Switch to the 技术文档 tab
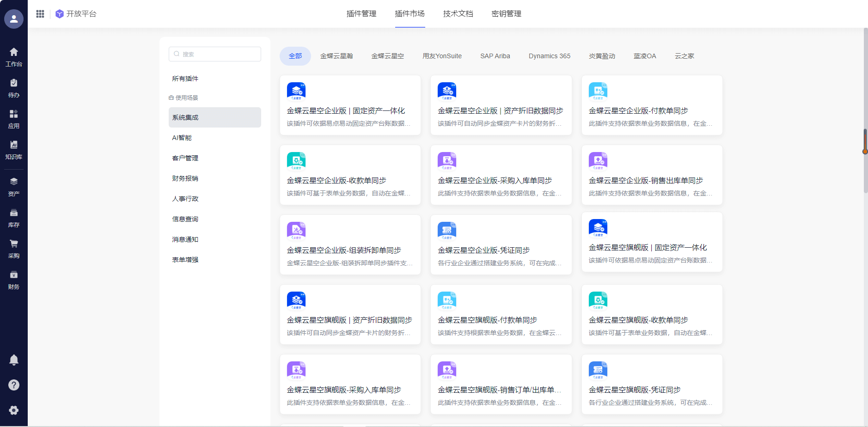Screen dimensions: 868x427 pyautogui.click(x=458, y=14)
